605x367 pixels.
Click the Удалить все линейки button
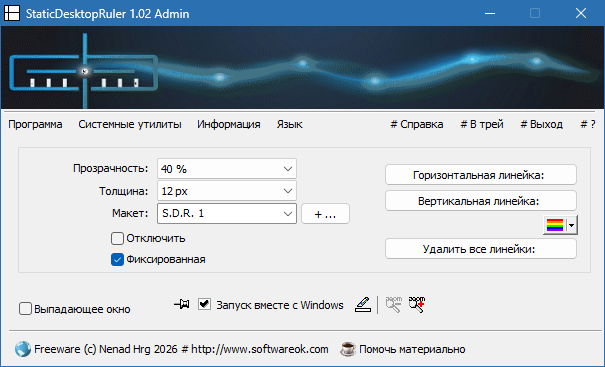481,249
